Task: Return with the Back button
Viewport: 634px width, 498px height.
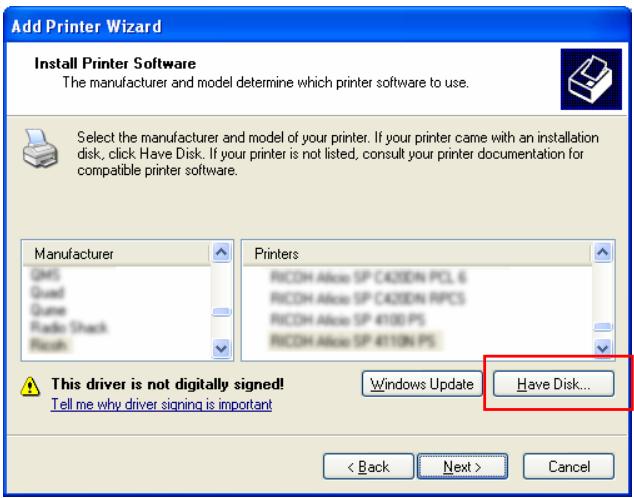Action: (368, 466)
